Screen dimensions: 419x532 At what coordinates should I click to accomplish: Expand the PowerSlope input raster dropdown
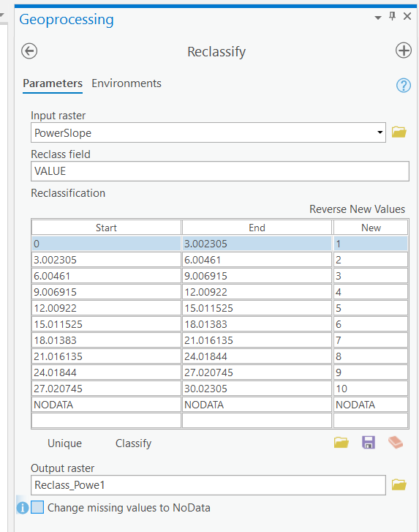pyautogui.click(x=380, y=132)
